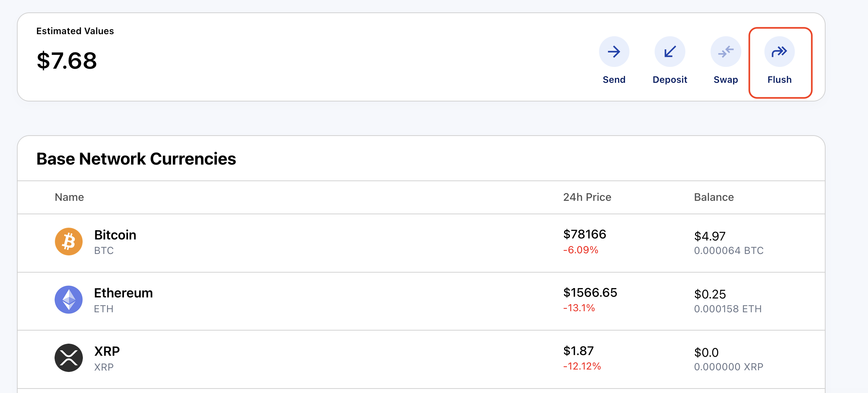Click the Send arrow icon

point(614,52)
